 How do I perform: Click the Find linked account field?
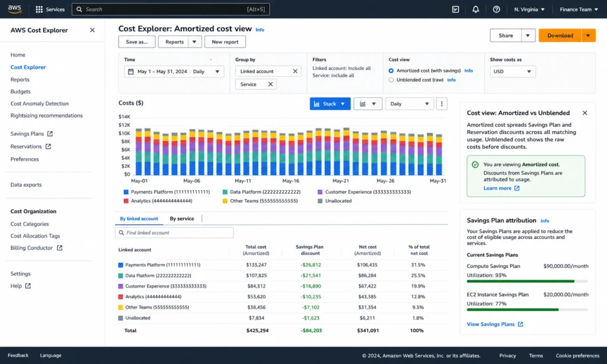[x=174, y=233]
